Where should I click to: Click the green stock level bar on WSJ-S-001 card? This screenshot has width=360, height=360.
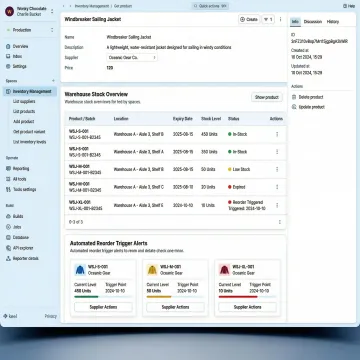coord(86,297)
